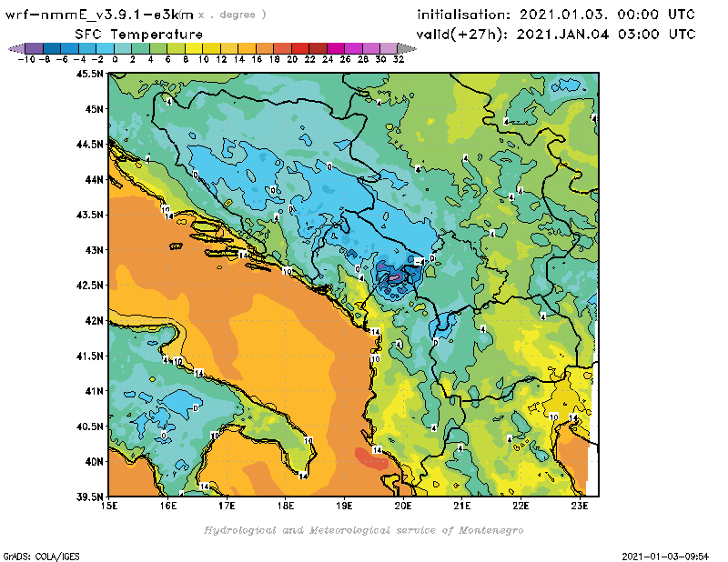Click the '41.5N' latitude label

tap(89, 356)
